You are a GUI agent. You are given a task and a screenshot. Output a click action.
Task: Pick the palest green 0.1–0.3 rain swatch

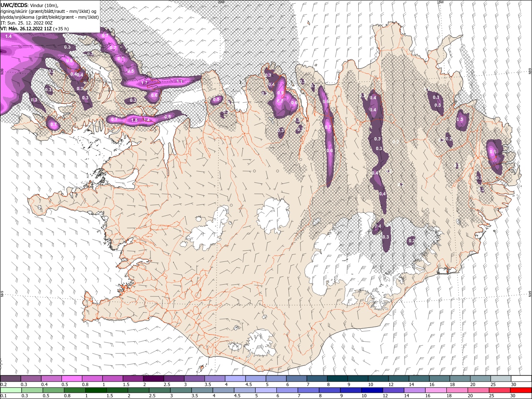pyautogui.click(x=11, y=390)
